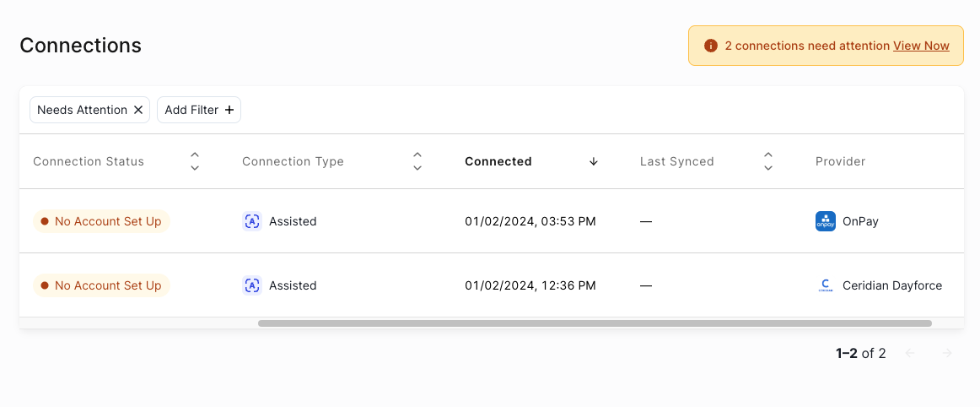Sort by Connection Status column arrows

(195, 161)
